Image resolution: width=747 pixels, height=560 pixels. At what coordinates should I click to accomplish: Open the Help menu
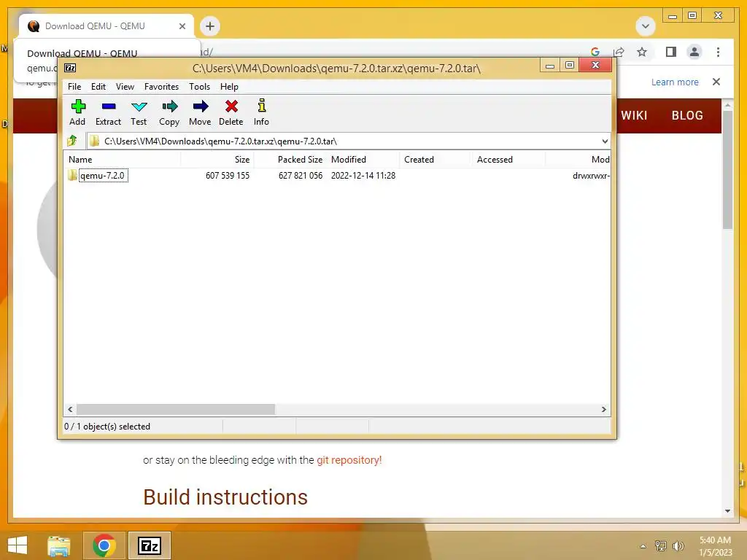(229, 86)
